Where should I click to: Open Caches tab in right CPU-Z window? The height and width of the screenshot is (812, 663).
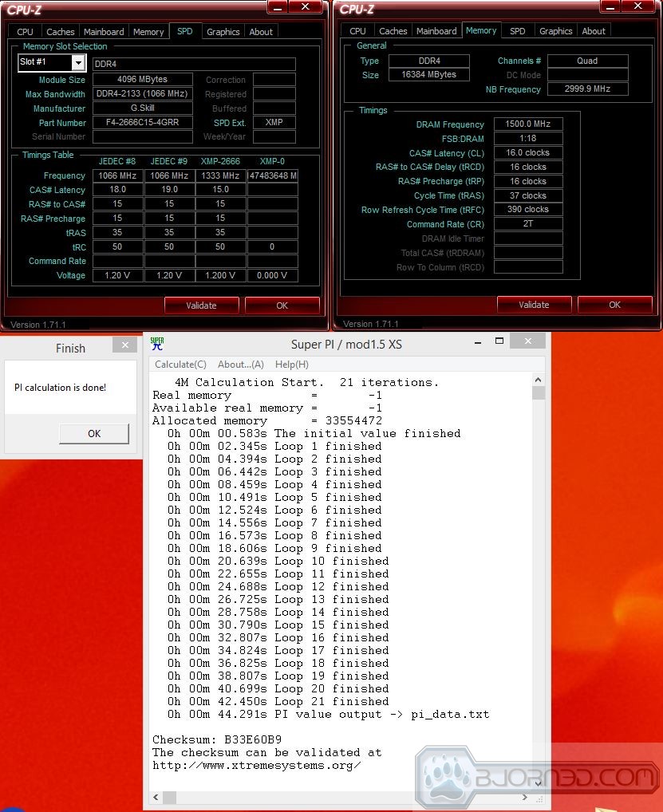coord(393,31)
